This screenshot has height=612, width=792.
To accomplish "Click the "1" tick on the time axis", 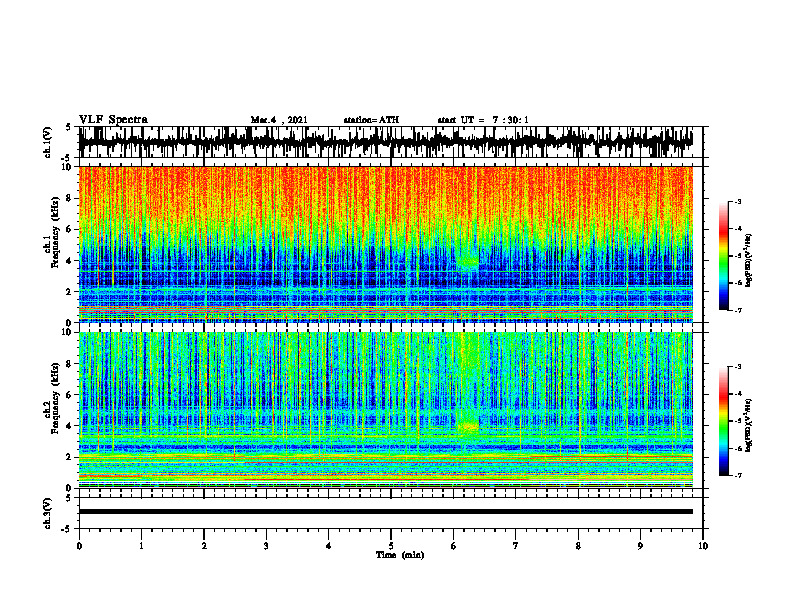I will tap(141, 546).
